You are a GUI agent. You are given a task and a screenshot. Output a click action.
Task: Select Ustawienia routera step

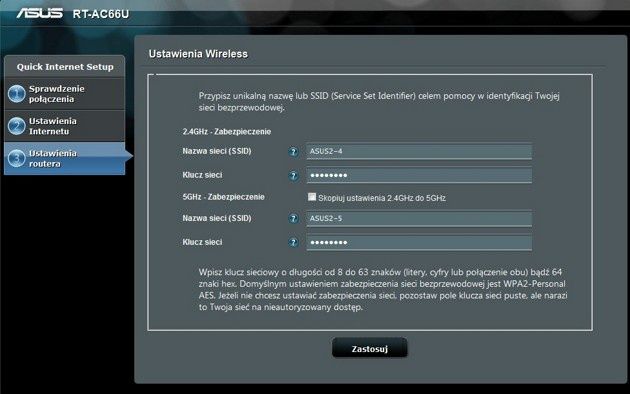click(x=64, y=158)
